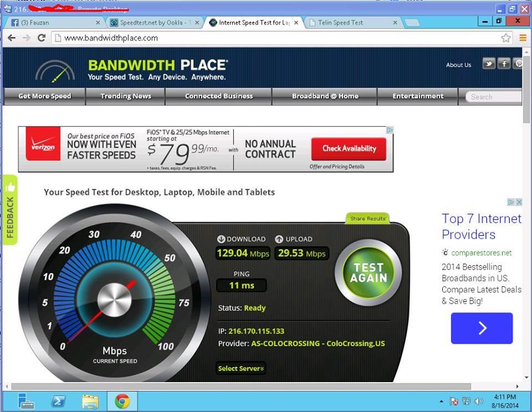Open a new tab button
This screenshot has height=412, width=532.
(x=412, y=23)
